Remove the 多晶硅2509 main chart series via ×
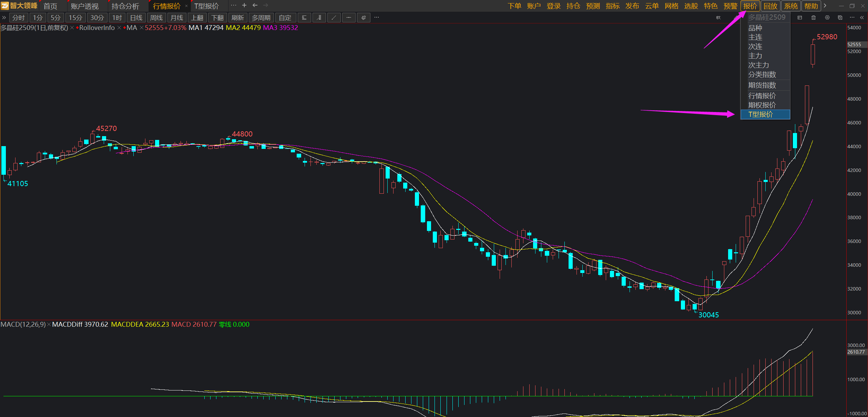The width and height of the screenshot is (868, 417). 72,28
